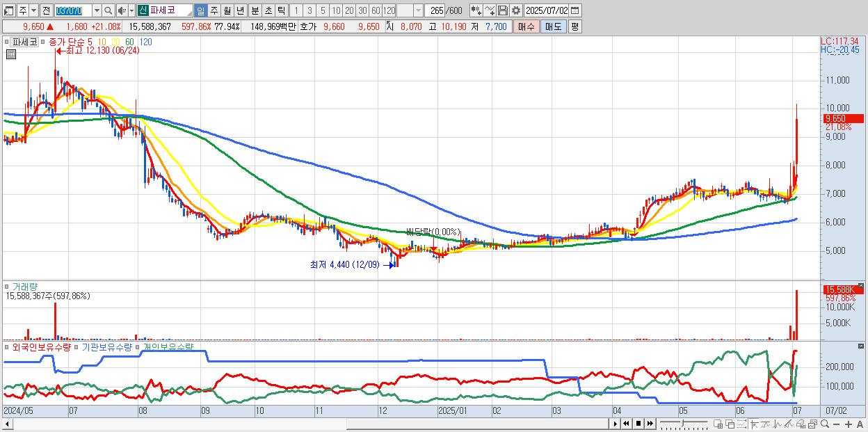Image resolution: width=868 pixels, height=432 pixels.
Task: Select the minute (분) period button
Action: [255, 10]
